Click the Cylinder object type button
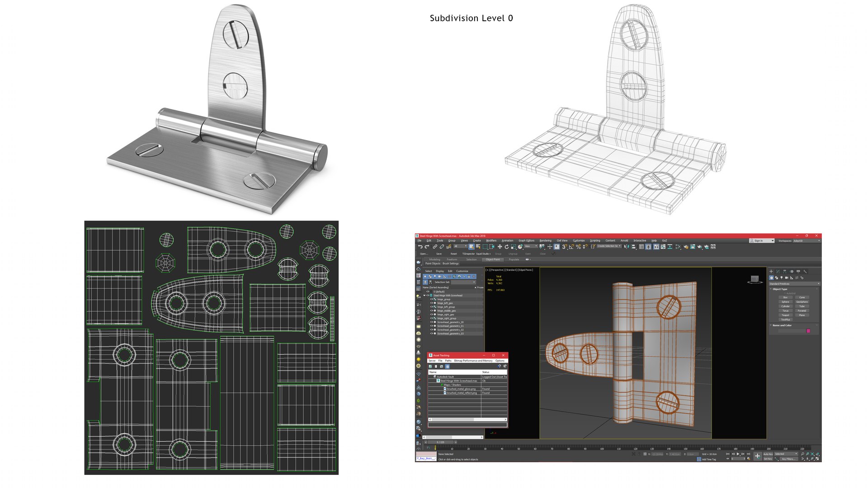The width and height of the screenshot is (868, 488). point(786,306)
